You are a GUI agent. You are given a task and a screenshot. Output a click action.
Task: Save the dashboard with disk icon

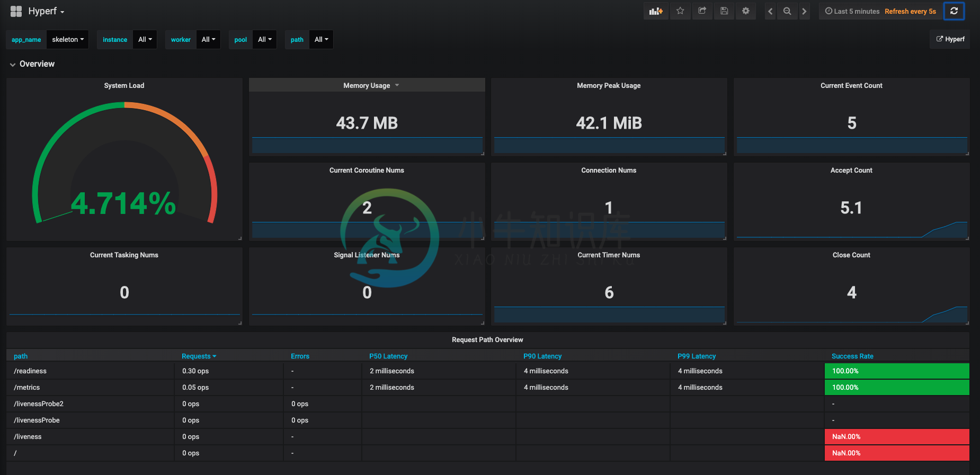pos(724,11)
